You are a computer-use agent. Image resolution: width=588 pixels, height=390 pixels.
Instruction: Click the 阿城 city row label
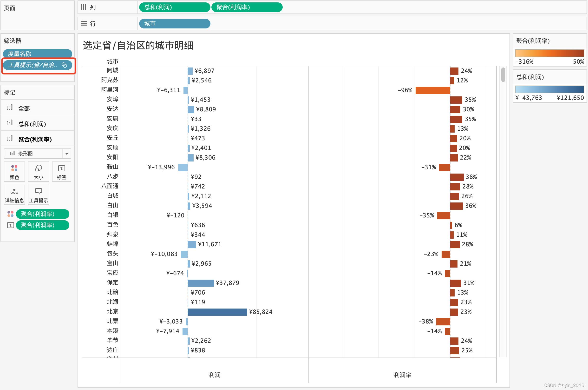point(112,70)
